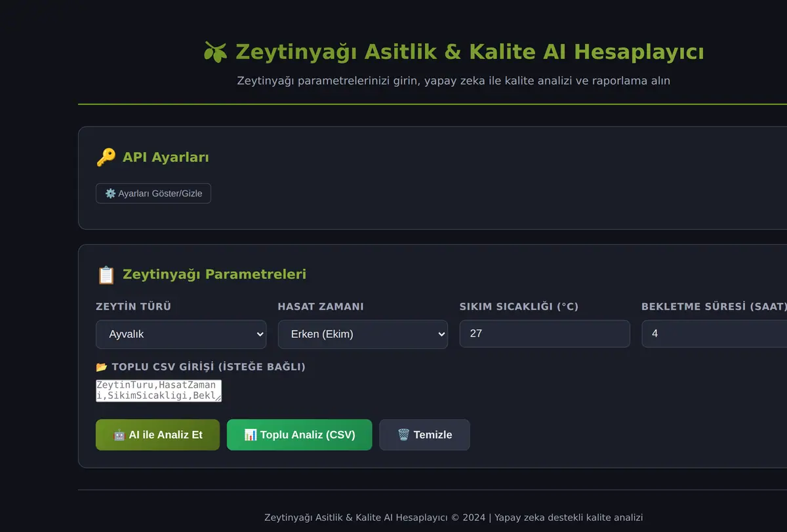Image resolution: width=787 pixels, height=532 pixels.
Task: Focus the Bekletme Süresi field with value 4
Action: tap(714, 333)
